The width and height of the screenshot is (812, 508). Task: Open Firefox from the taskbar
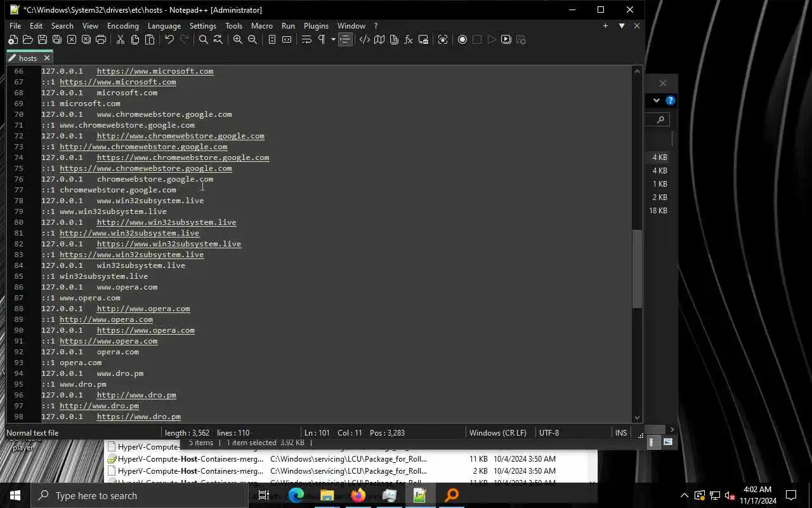358,495
